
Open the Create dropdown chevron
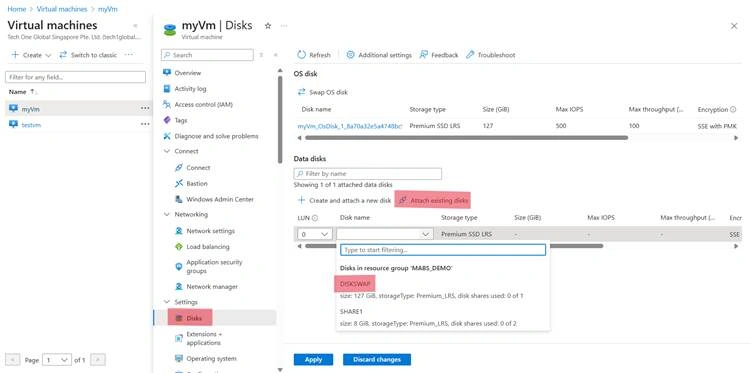point(48,56)
